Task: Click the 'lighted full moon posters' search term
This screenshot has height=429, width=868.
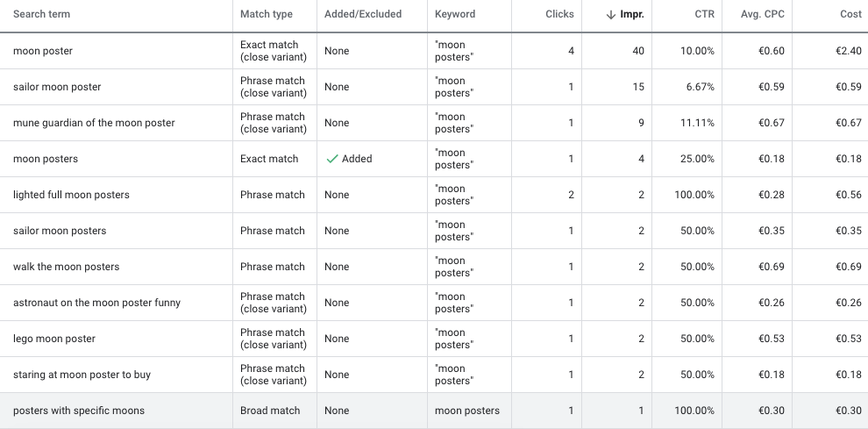Action: (71, 195)
